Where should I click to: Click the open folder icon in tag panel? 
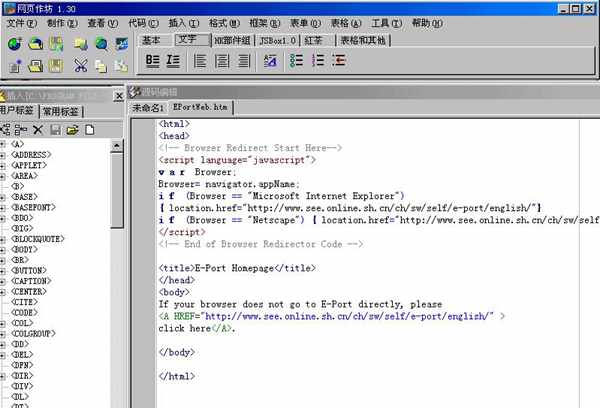(72, 130)
